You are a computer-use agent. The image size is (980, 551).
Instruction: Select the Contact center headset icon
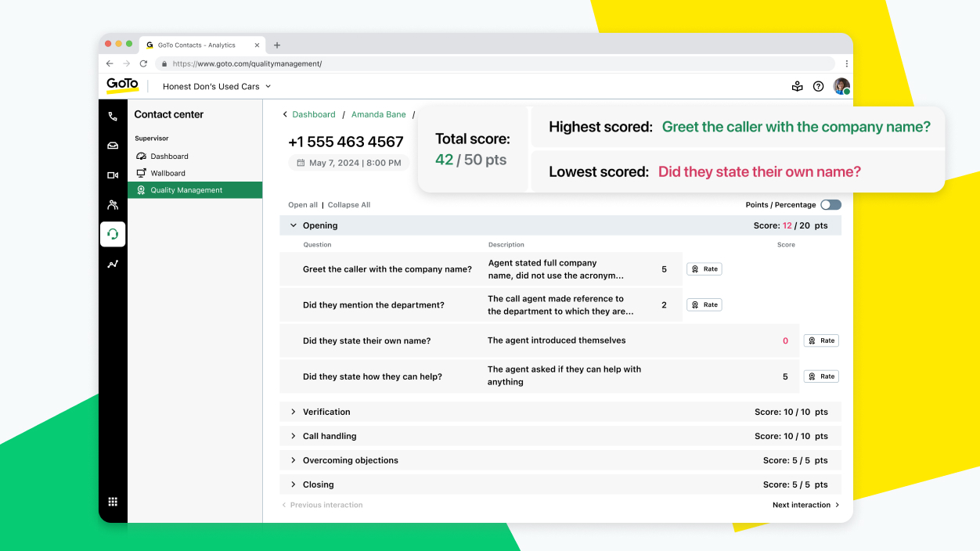(113, 234)
